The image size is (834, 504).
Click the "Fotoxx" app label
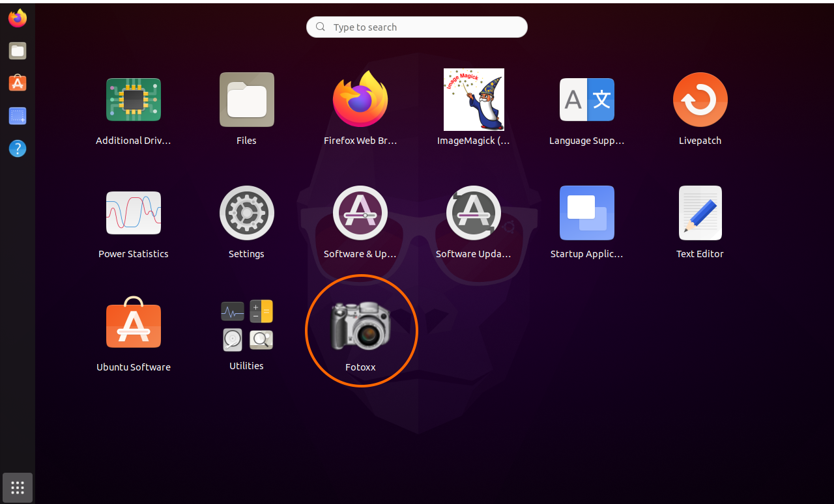[x=360, y=367]
